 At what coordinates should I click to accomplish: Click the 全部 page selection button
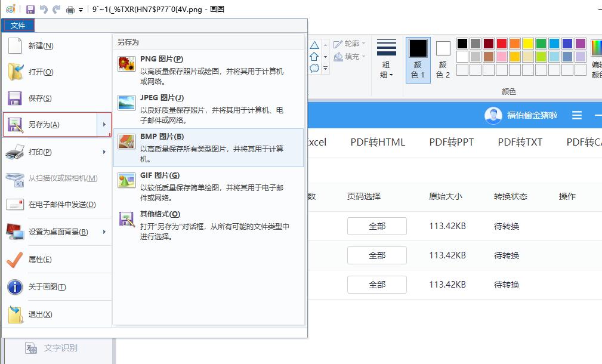pyautogui.click(x=376, y=226)
